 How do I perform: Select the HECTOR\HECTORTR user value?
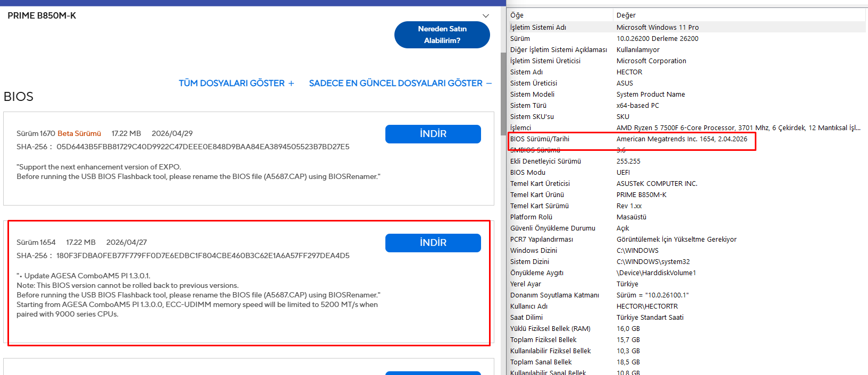(x=647, y=306)
